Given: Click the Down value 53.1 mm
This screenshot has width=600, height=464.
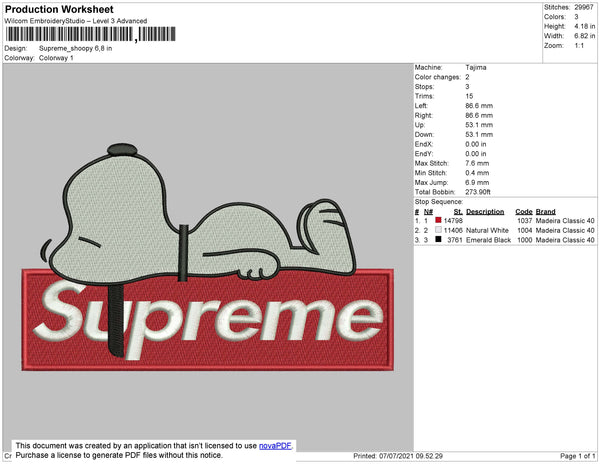Looking at the screenshot, I should (479, 134).
